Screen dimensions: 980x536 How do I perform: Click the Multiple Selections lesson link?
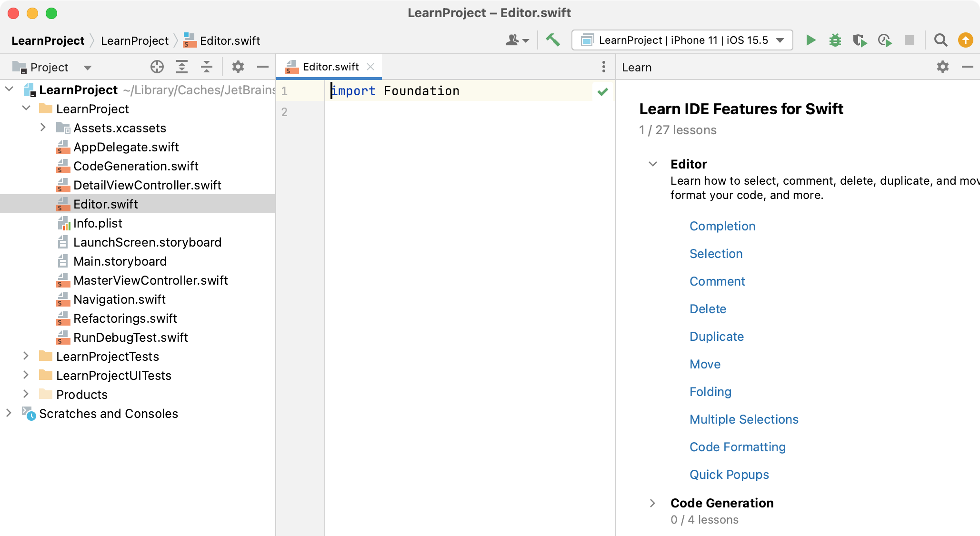point(744,419)
